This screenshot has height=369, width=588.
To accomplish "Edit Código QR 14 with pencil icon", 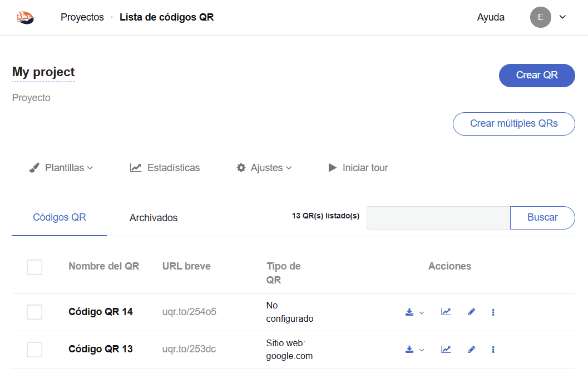I will [x=472, y=312].
